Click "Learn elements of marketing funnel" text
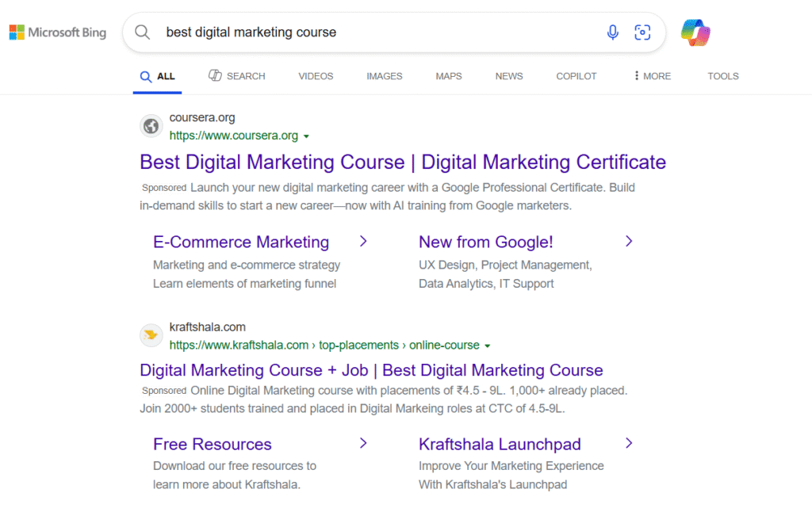Image resolution: width=812 pixels, height=512 pixels. [244, 284]
